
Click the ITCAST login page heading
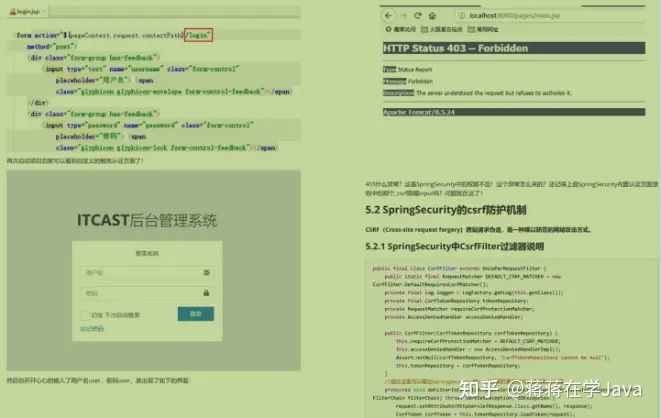147,220
